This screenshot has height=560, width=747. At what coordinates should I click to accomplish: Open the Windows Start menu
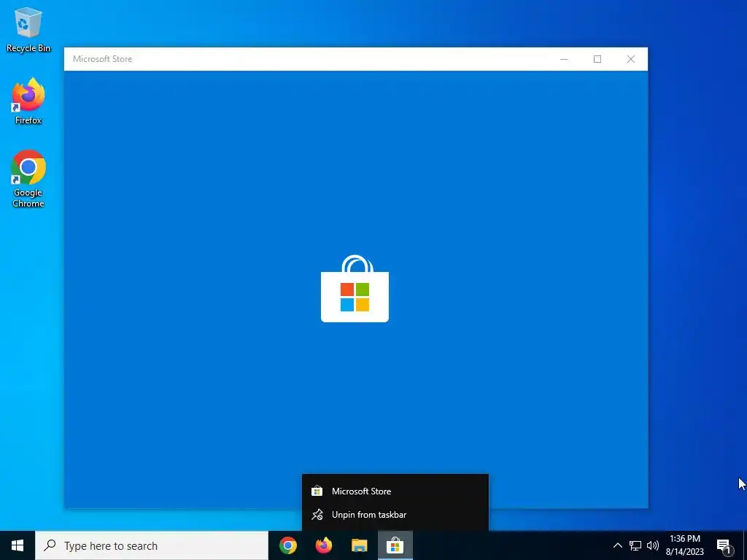click(x=18, y=545)
